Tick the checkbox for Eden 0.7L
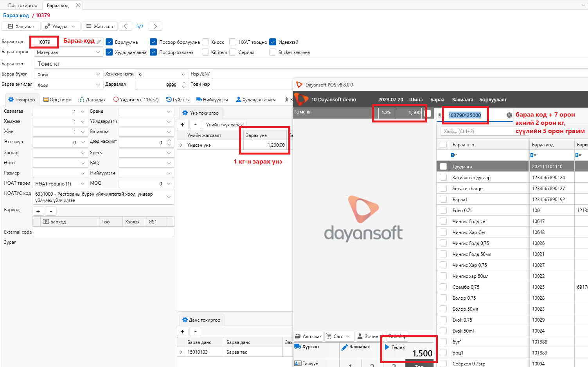The image size is (588, 367). (x=443, y=210)
